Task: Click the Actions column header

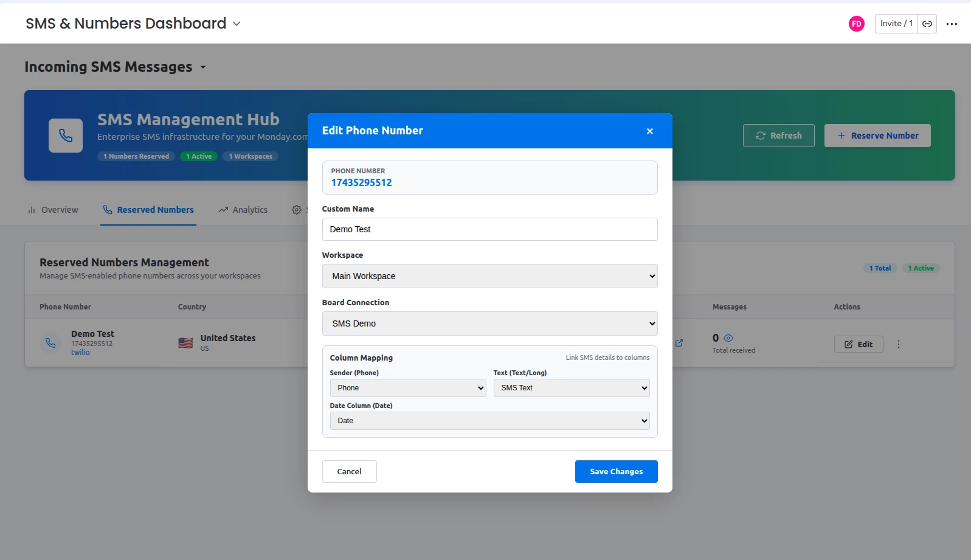Action: [x=847, y=307]
